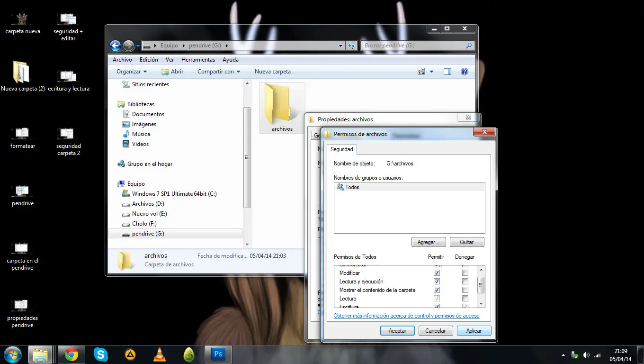
Task: Click the navigation pane scrollbar thumb
Action: 247,157
